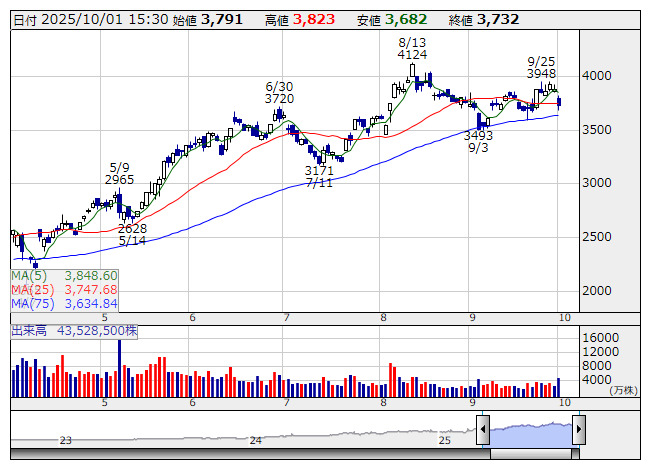Click the right arrow handle of the range navigator
This screenshot has width=653, height=470.
[x=579, y=429]
